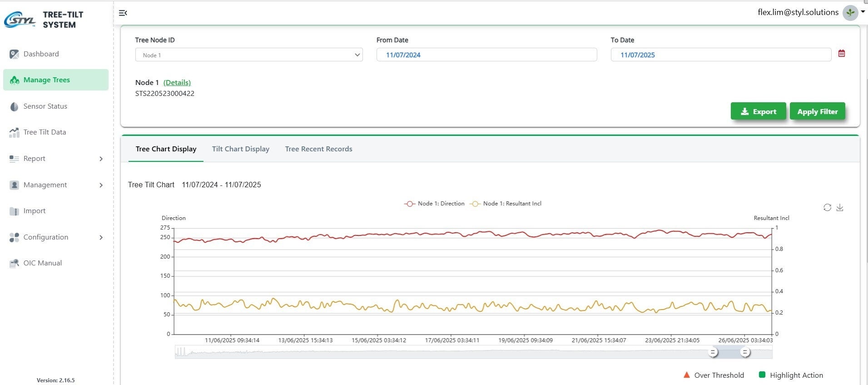
Task: Collapse the sidebar with the hamburger icon
Action: [123, 13]
